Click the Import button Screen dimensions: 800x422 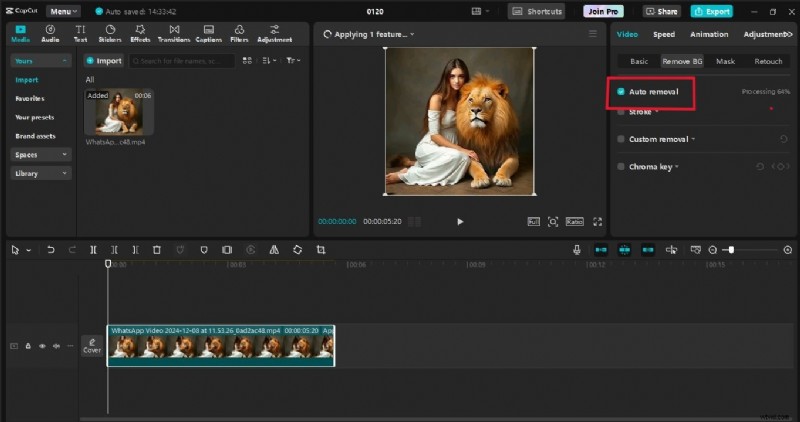(104, 60)
